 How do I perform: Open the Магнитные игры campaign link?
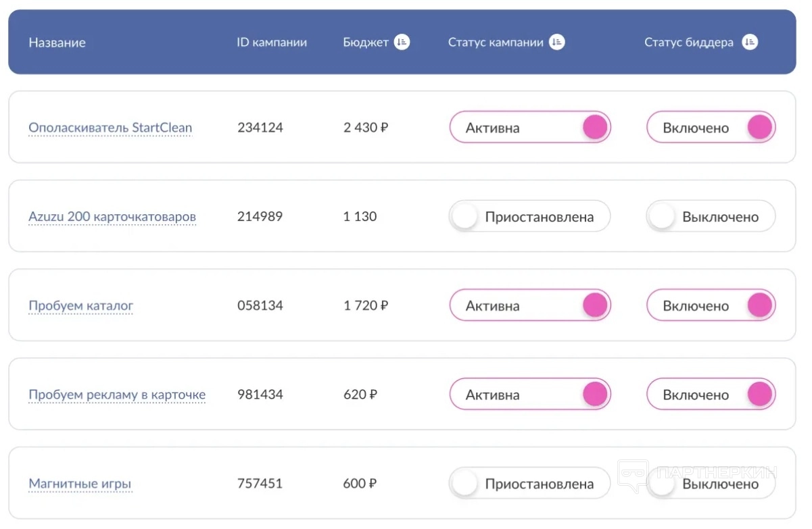[x=80, y=484]
